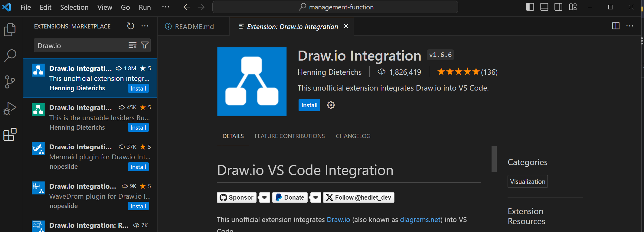Toggle the bottom panel layout icon
Viewport: 644px width, 232px height.
pos(544,7)
